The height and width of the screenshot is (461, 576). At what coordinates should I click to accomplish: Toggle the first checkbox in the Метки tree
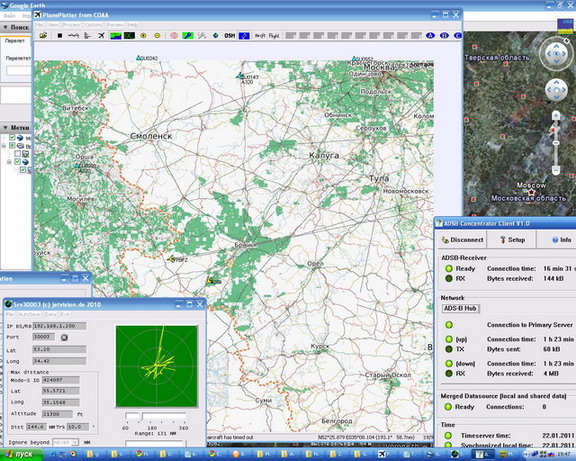(12, 137)
